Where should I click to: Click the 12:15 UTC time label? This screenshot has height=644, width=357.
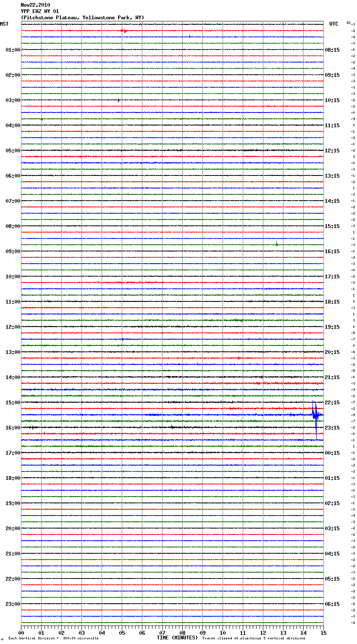point(332,151)
